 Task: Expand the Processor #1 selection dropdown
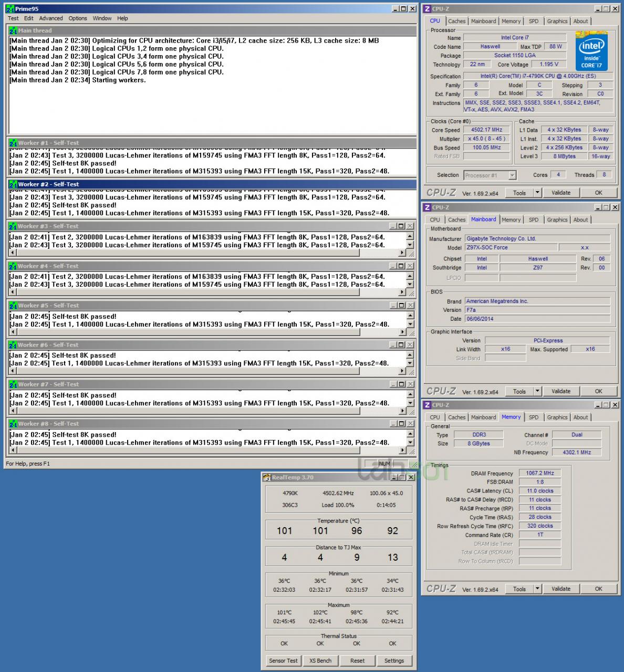click(x=512, y=175)
